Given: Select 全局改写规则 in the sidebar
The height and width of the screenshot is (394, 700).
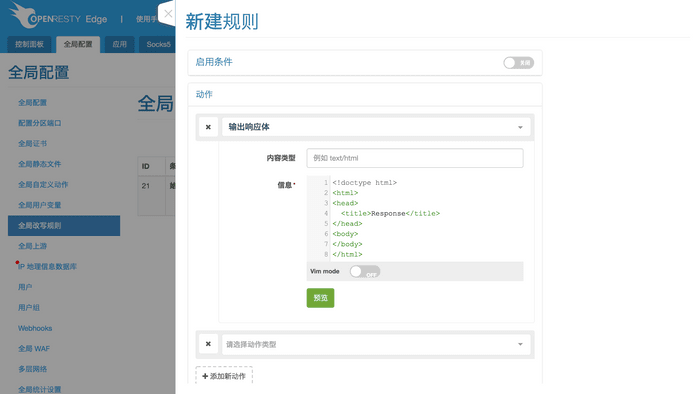Looking at the screenshot, I should coord(64,226).
